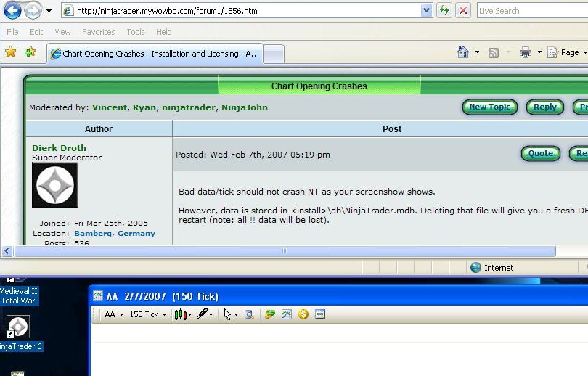Click the browser Forward arrow button
Screen dimensions: 588x376
point(33,10)
